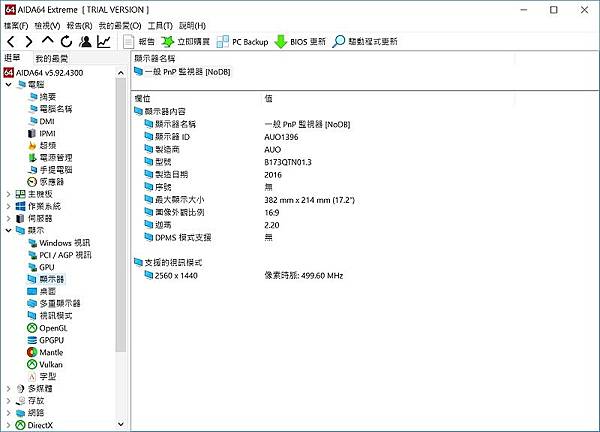Open the graph chart toolbar icon
This screenshot has width=600, height=432.
(x=104, y=41)
